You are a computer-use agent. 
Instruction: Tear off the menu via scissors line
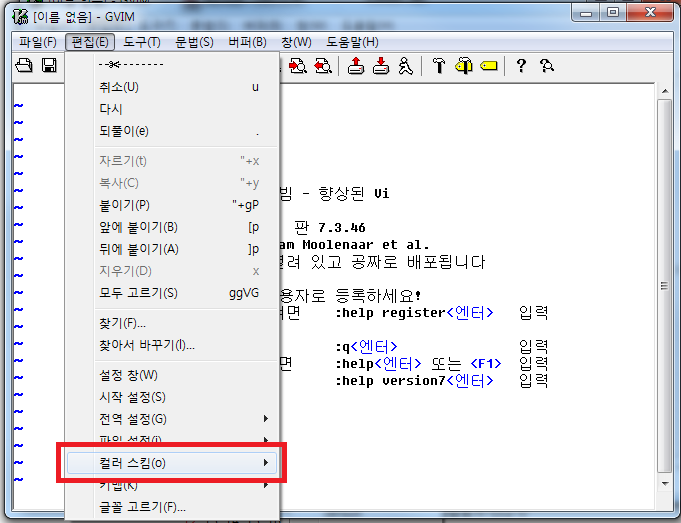(x=172, y=64)
